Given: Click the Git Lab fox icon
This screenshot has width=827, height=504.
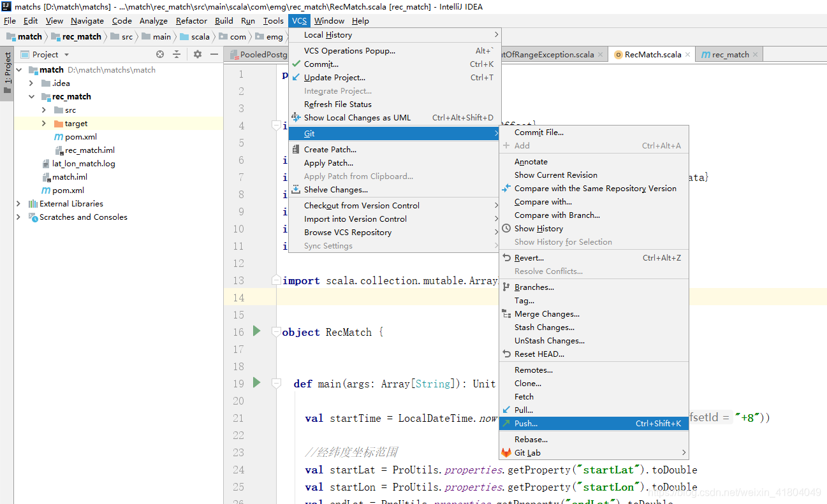Looking at the screenshot, I should (506, 453).
